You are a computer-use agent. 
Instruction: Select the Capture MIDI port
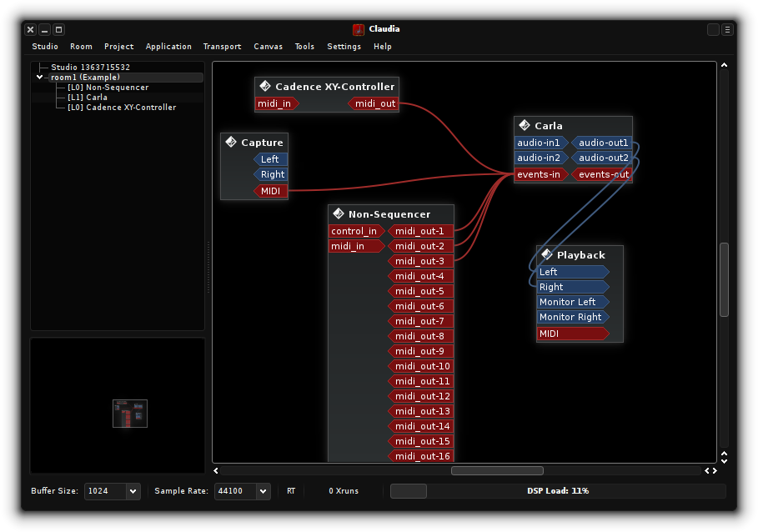[270, 191]
